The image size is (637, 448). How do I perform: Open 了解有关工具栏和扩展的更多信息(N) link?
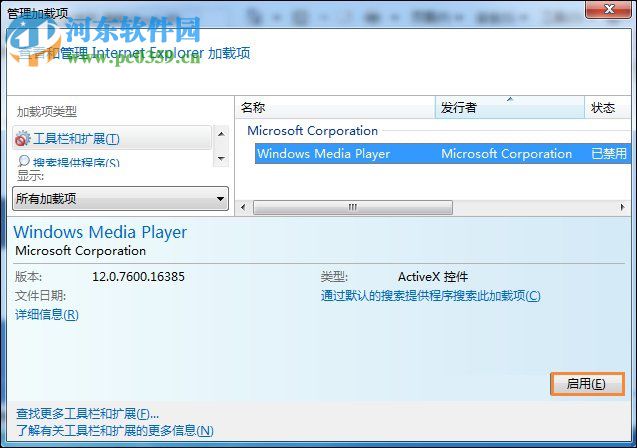pyautogui.click(x=115, y=431)
